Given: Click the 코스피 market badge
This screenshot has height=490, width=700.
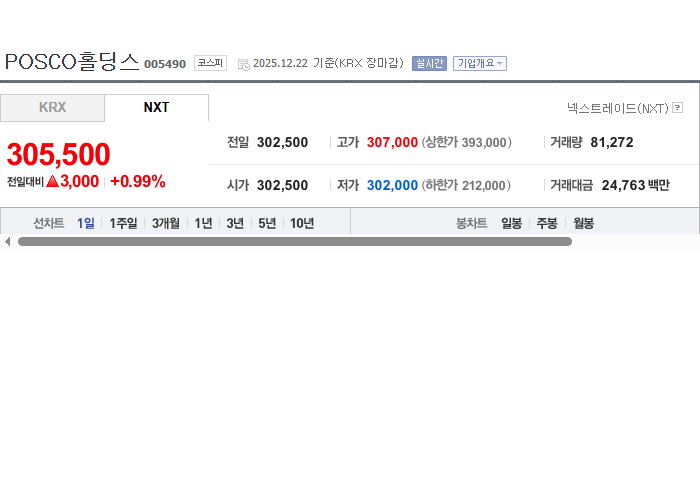Looking at the screenshot, I should point(210,63).
